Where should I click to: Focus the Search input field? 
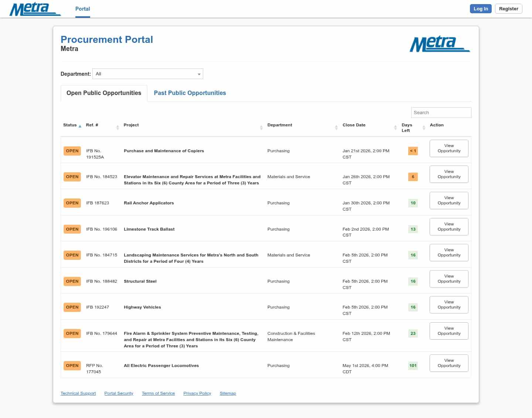(x=441, y=113)
